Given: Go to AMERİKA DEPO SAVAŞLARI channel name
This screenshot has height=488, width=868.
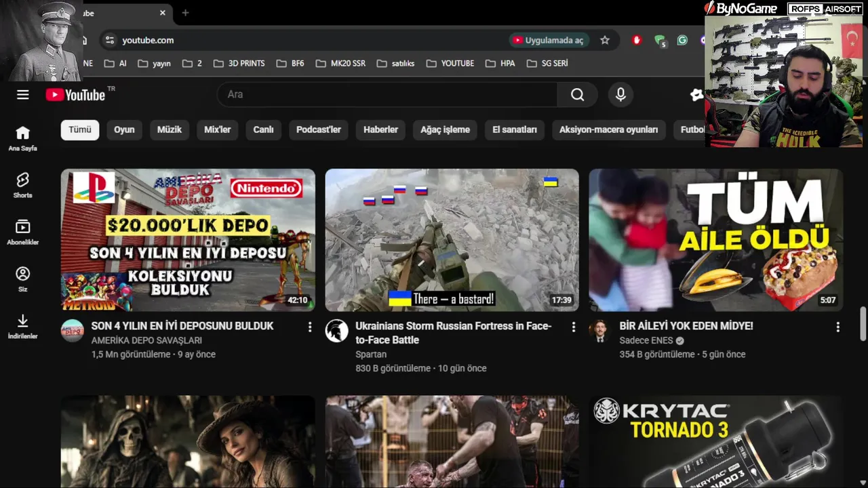Looking at the screenshot, I should point(146,340).
